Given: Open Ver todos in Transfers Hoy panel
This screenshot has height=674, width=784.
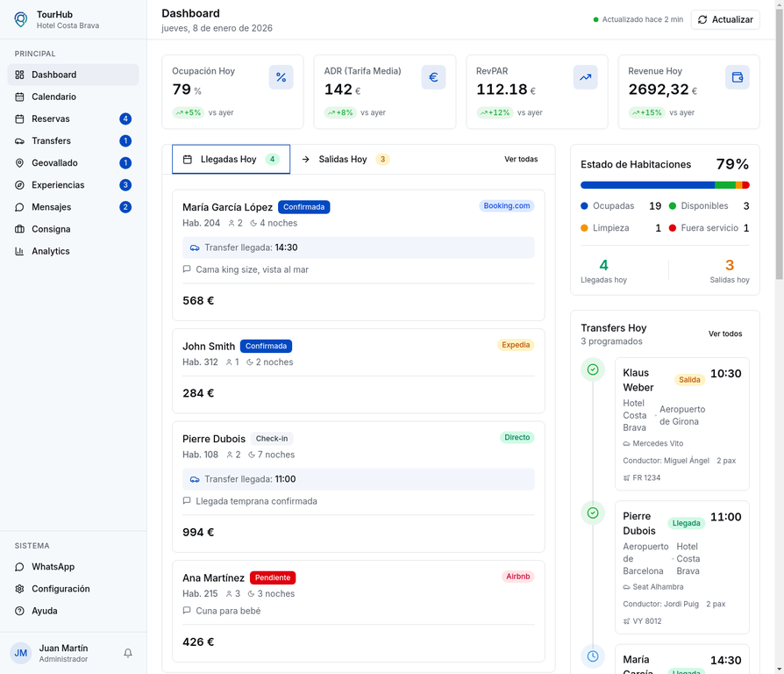Looking at the screenshot, I should (726, 333).
